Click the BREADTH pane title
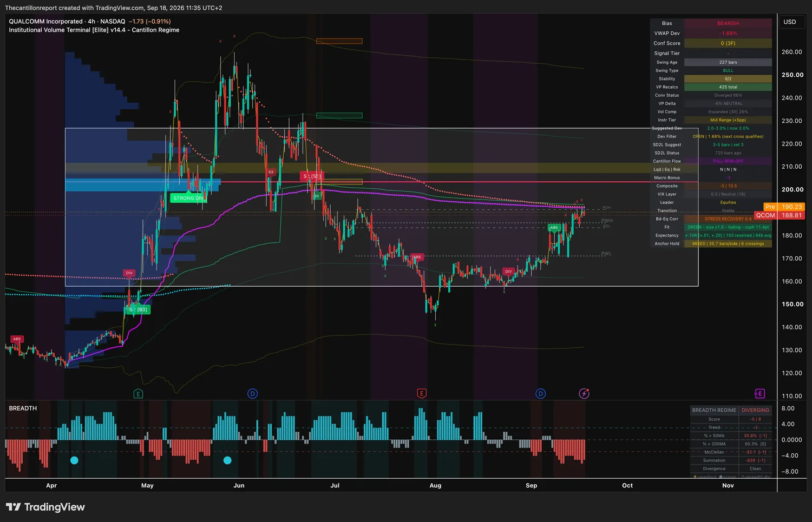 coord(23,408)
